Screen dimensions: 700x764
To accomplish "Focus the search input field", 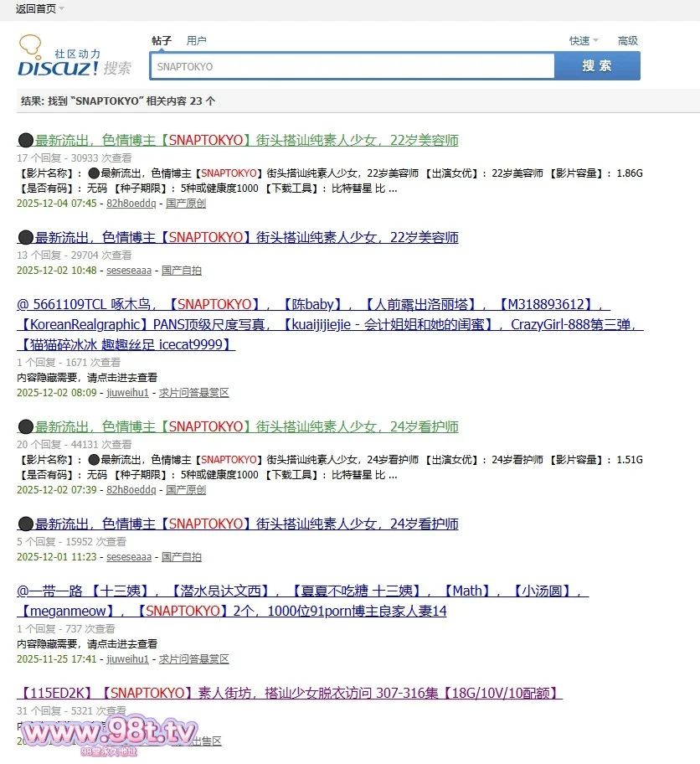I will pos(352,66).
